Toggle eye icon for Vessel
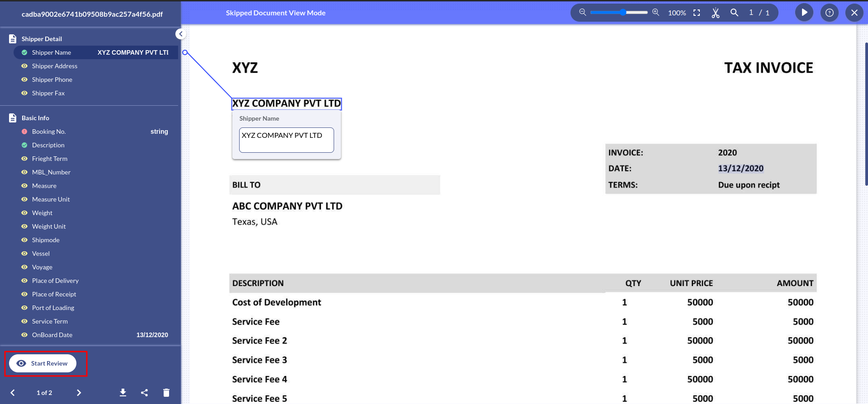 pyautogui.click(x=24, y=254)
